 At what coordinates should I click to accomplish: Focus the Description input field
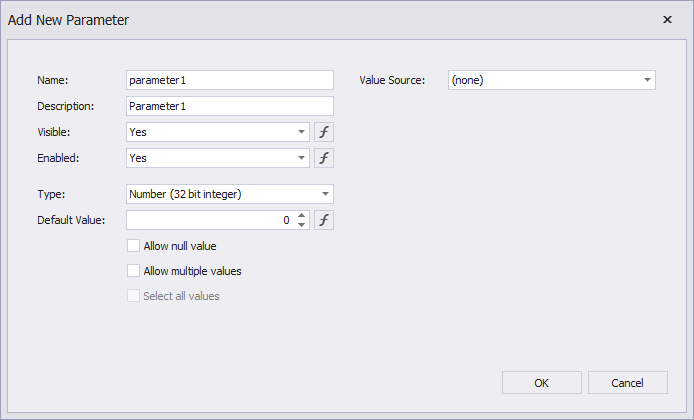(x=229, y=106)
